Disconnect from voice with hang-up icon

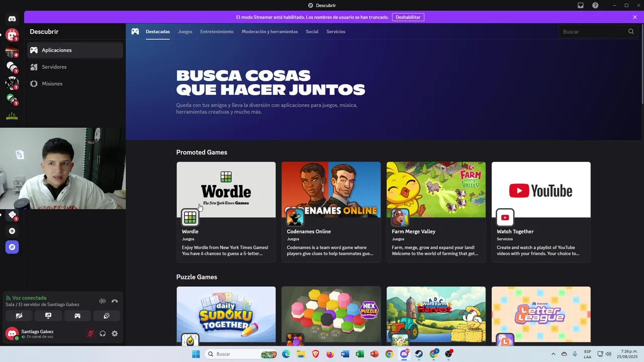(115, 301)
